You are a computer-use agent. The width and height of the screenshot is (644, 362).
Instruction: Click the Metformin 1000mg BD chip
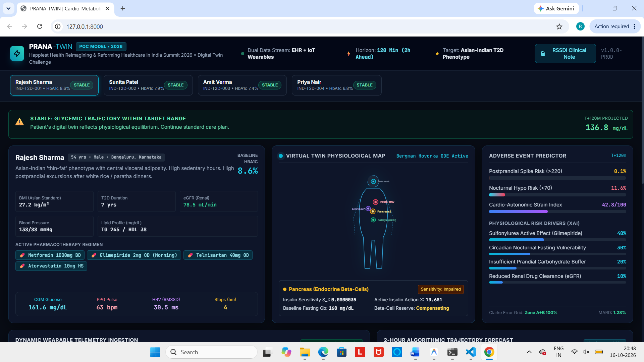pos(50,255)
